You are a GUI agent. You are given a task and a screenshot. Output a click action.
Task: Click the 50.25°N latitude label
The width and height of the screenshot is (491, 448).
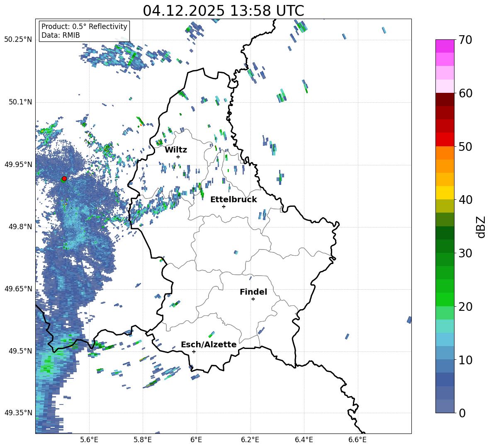point(18,40)
